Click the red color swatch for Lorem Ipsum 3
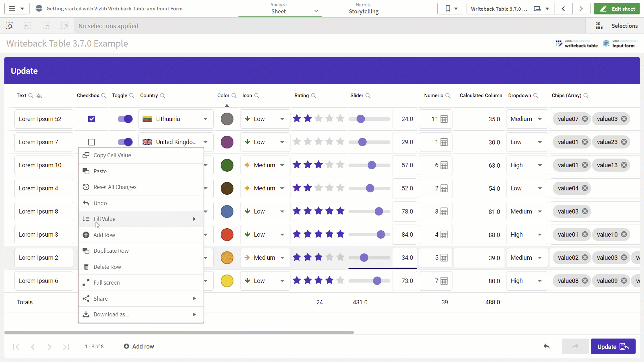644x362 pixels. tap(227, 235)
